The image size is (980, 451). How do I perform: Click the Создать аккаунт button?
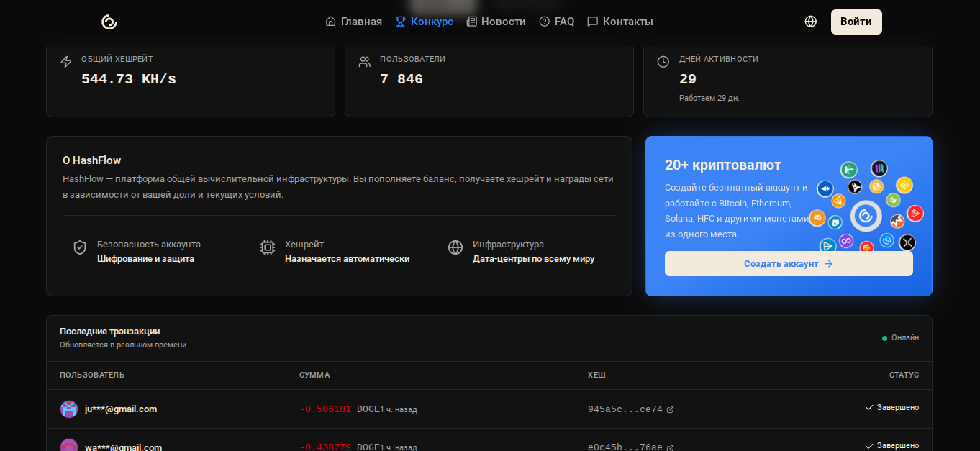pyautogui.click(x=789, y=264)
